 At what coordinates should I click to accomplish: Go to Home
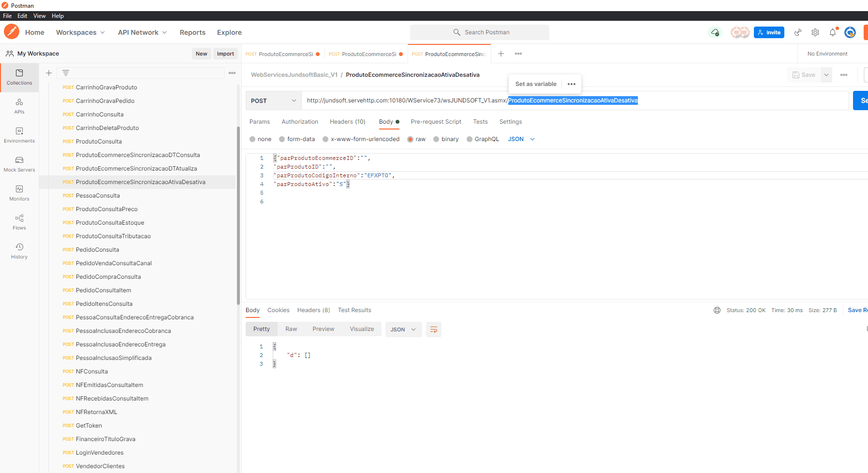(35, 32)
